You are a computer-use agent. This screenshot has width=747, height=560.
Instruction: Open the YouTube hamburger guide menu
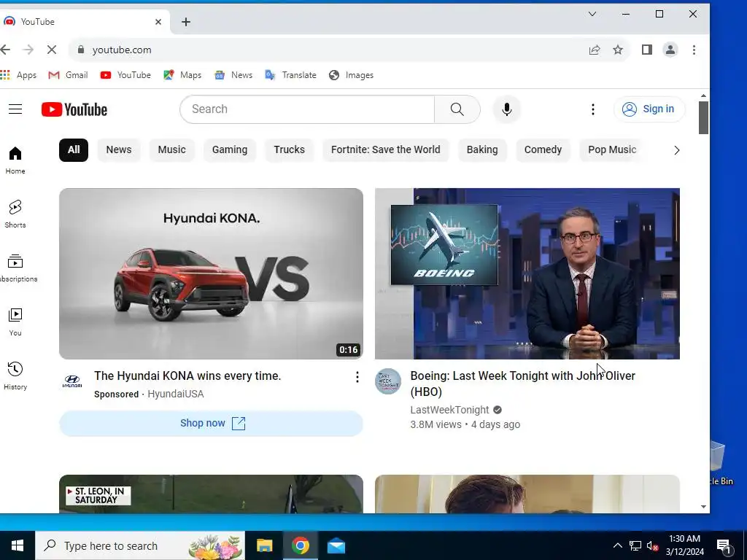click(15, 109)
